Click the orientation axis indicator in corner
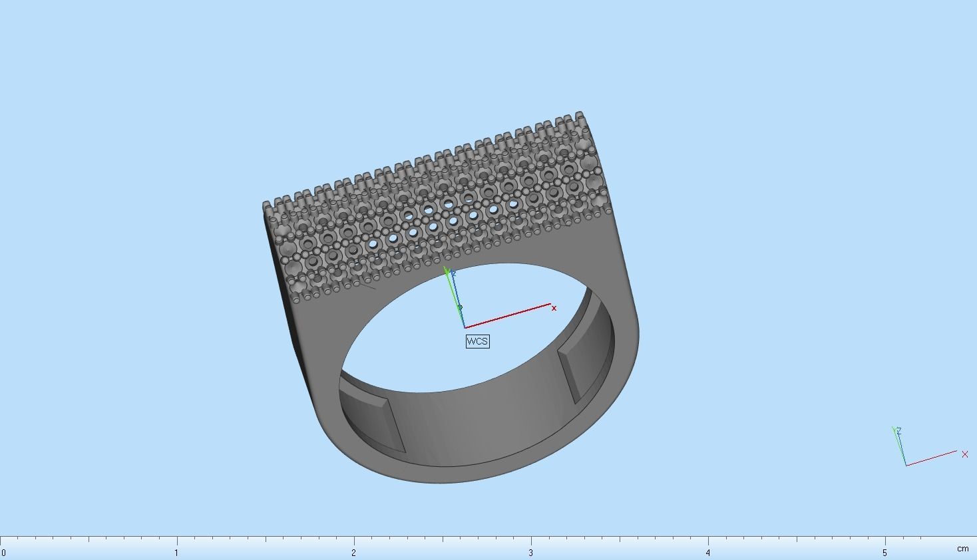Viewport: 977px width, 560px height. pyautogui.click(x=930, y=446)
